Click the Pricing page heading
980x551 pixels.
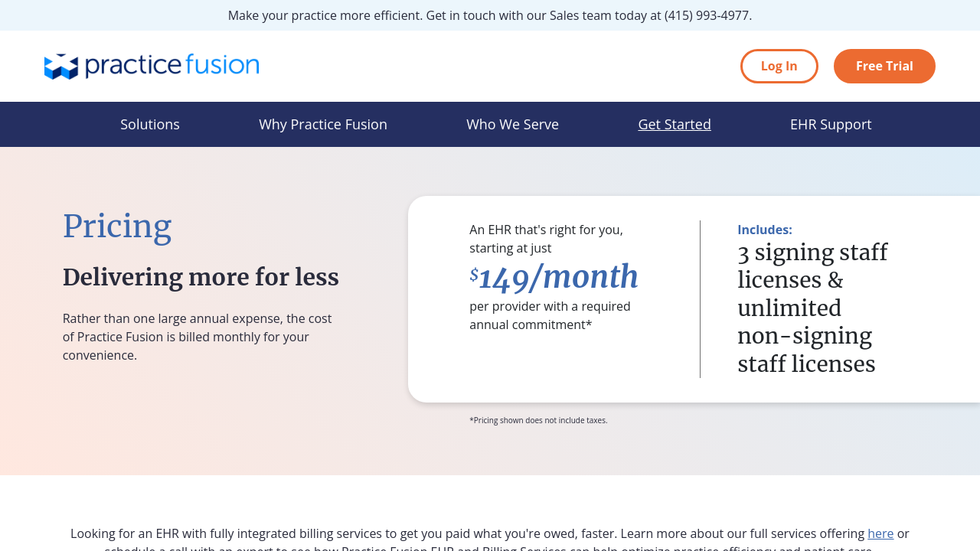click(x=117, y=227)
